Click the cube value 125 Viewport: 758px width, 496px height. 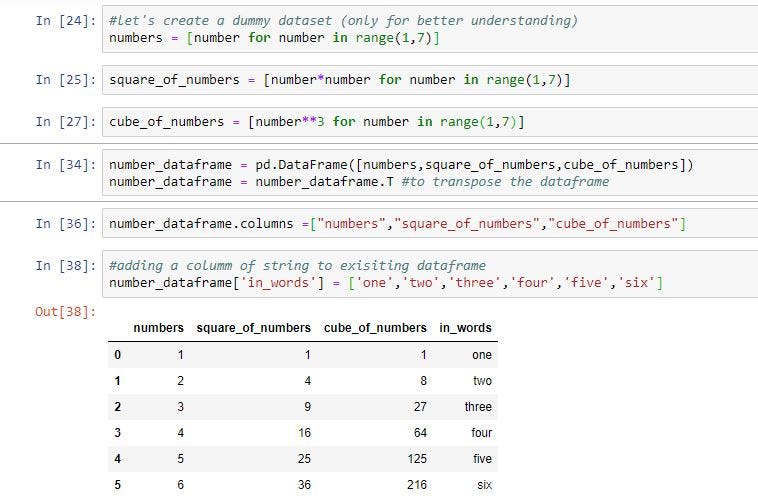(417, 459)
